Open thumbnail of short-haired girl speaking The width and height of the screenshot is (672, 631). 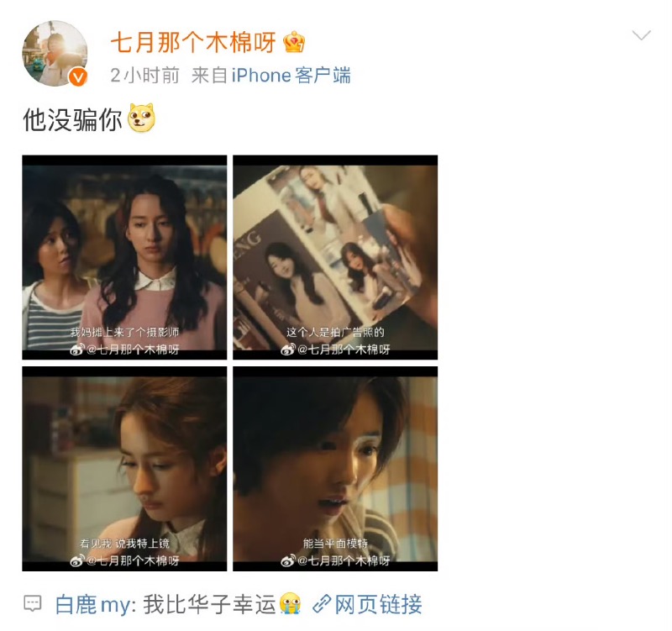335,469
